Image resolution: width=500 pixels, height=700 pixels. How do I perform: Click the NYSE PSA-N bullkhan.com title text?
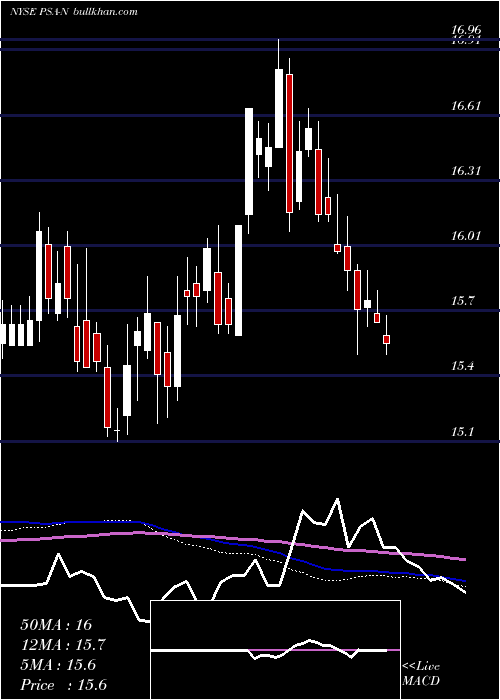point(74,12)
